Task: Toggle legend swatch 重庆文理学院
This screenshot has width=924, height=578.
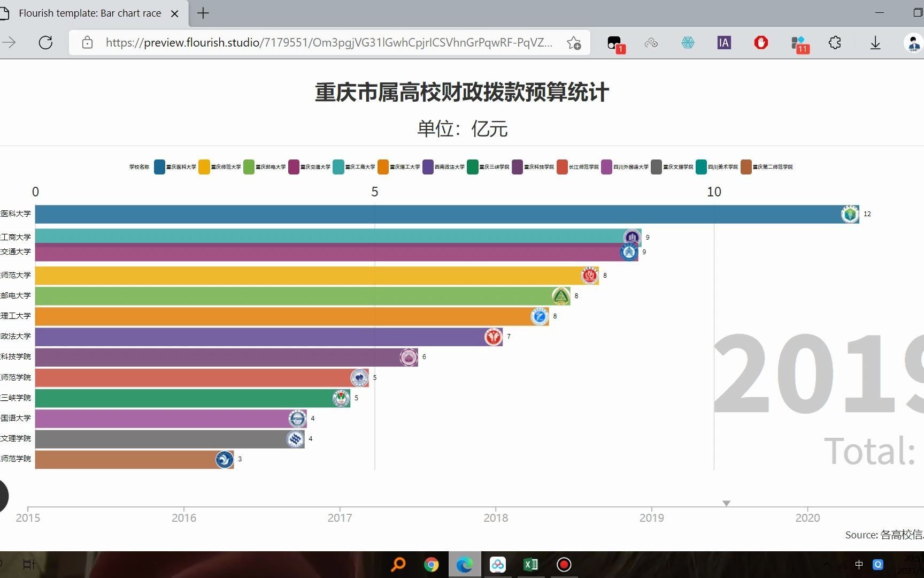Action: tap(657, 167)
